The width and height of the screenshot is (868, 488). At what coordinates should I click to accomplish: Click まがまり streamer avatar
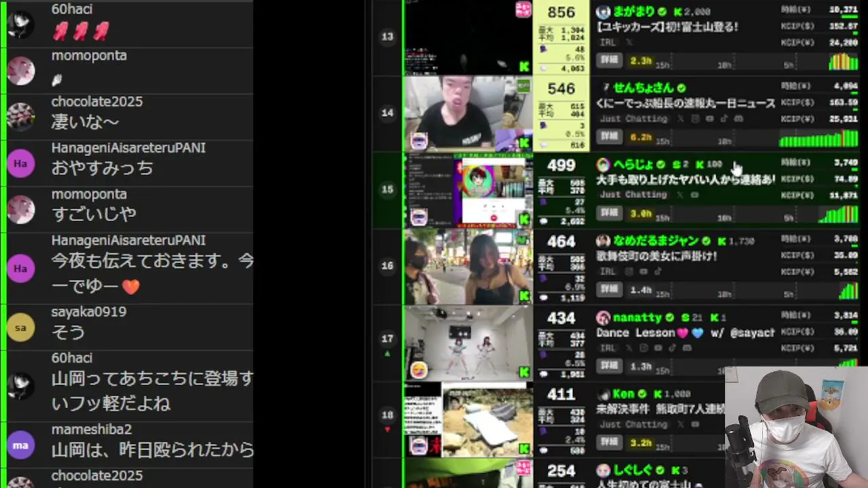click(x=603, y=12)
